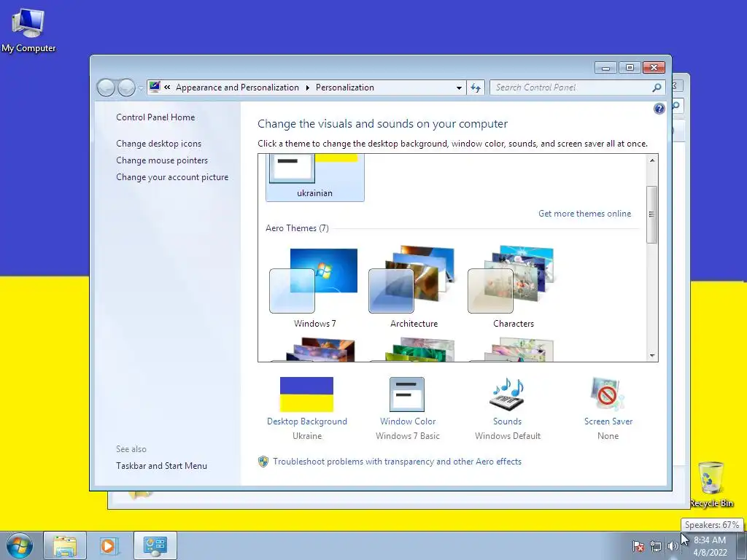Select the Characters theme
747x560 pixels.
click(x=513, y=287)
